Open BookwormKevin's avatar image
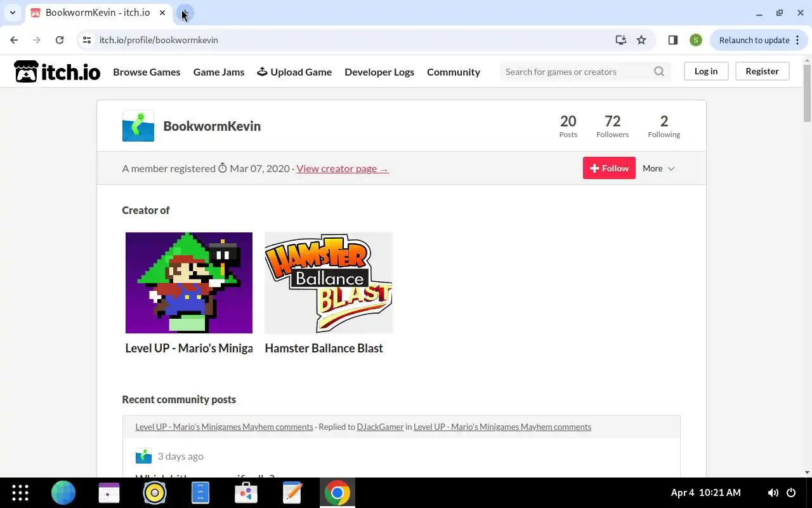This screenshot has height=508, width=812. pos(138,126)
